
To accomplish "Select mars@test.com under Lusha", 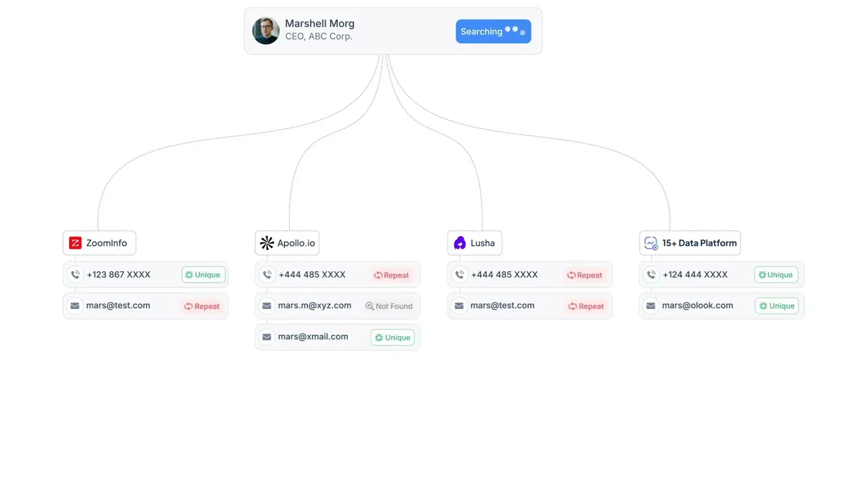I will [502, 306].
